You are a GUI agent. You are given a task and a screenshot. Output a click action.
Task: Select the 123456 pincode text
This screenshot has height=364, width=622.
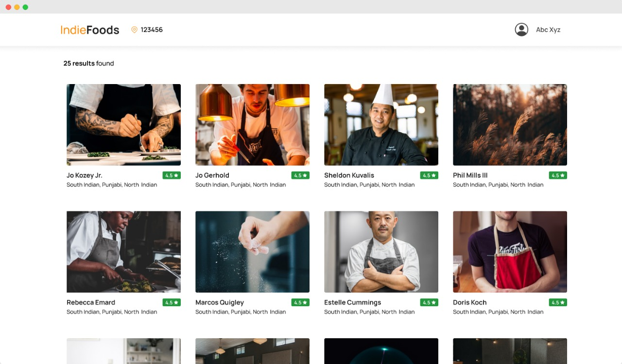152,30
